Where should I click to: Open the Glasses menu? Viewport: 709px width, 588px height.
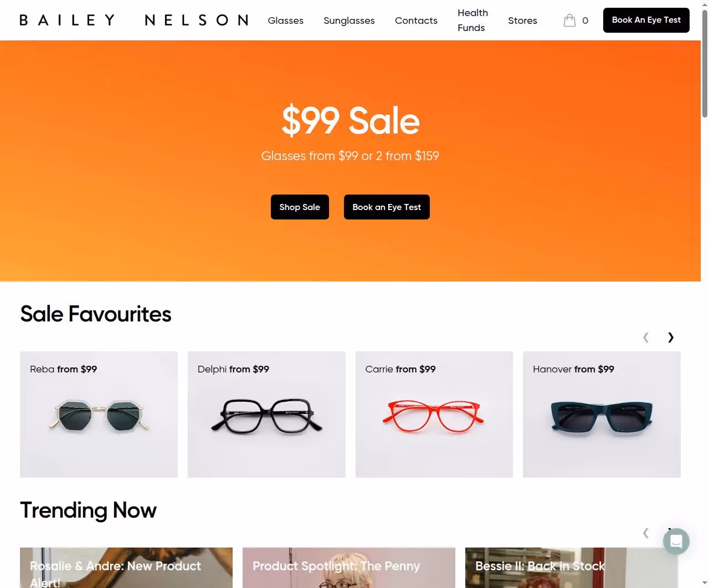pyautogui.click(x=286, y=21)
